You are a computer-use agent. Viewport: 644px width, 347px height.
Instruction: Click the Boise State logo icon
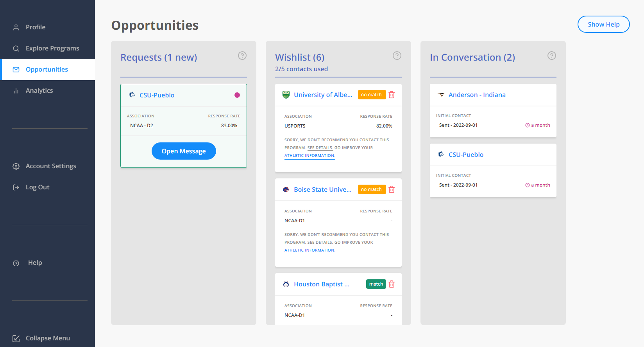click(286, 189)
